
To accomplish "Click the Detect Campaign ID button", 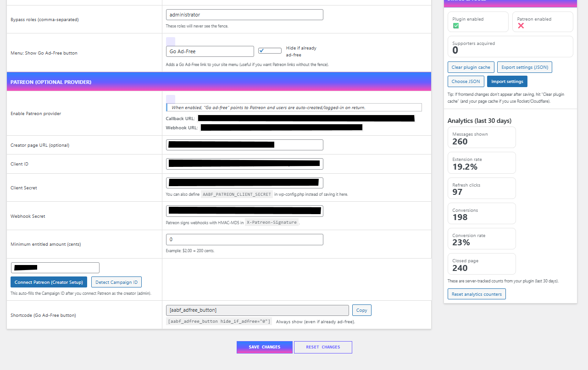I will [x=116, y=282].
